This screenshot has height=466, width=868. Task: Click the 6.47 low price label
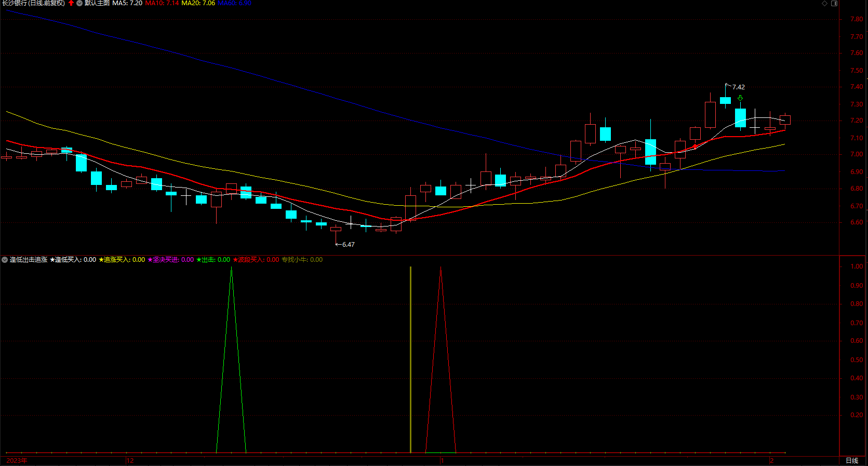tap(349, 245)
